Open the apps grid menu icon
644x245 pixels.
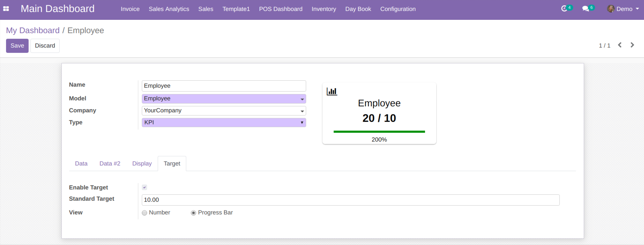coord(6,9)
